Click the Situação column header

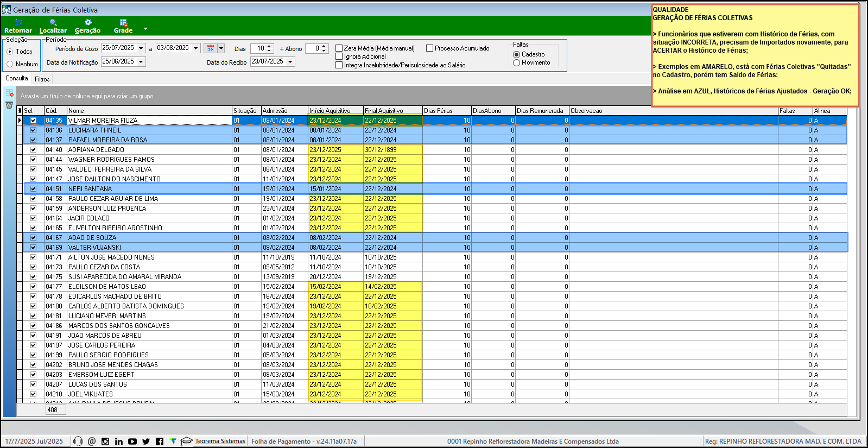coord(246,111)
